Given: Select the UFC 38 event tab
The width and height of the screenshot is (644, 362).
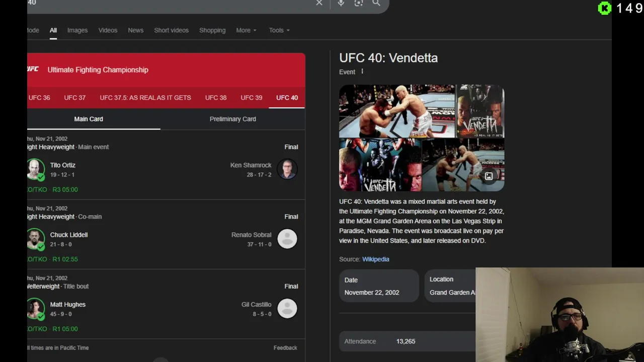Looking at the screenshot, I should 216,98.
